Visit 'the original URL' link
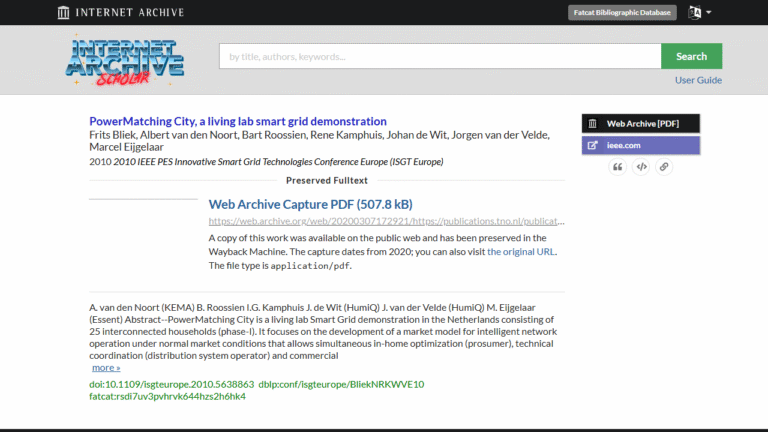This screenshot has width=768, height=432. tap(521, 252)
